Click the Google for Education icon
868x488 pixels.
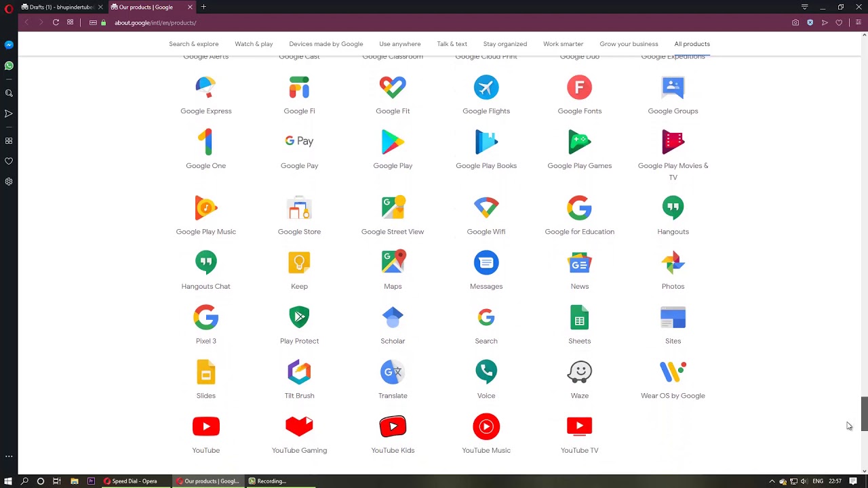[x=580, y=208]
